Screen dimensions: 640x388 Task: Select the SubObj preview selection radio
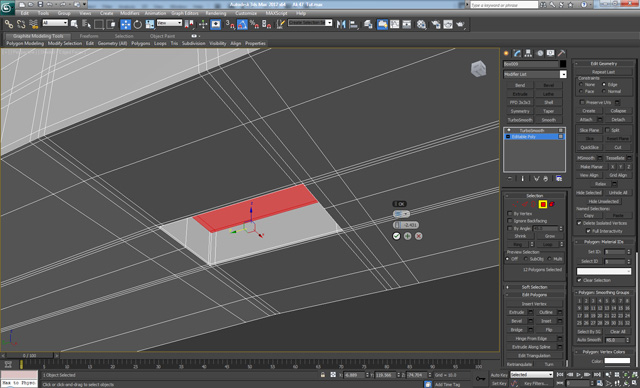(526, 259)
